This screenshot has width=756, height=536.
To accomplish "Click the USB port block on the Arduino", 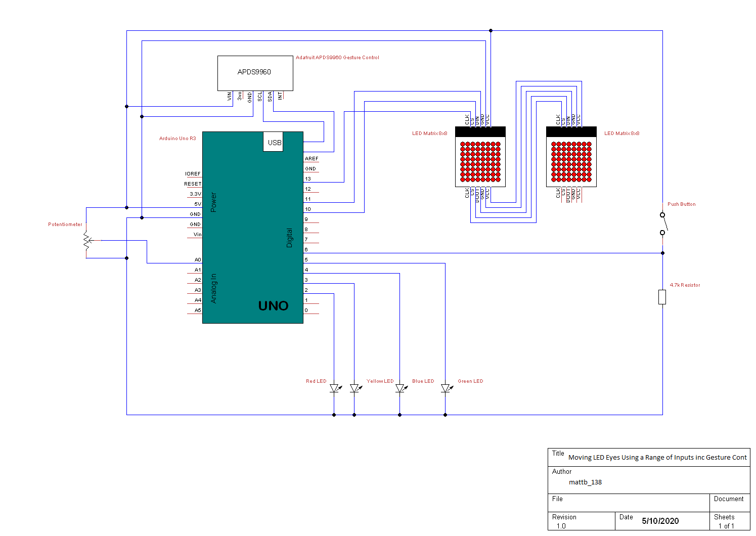I will (x=273, y=143).
